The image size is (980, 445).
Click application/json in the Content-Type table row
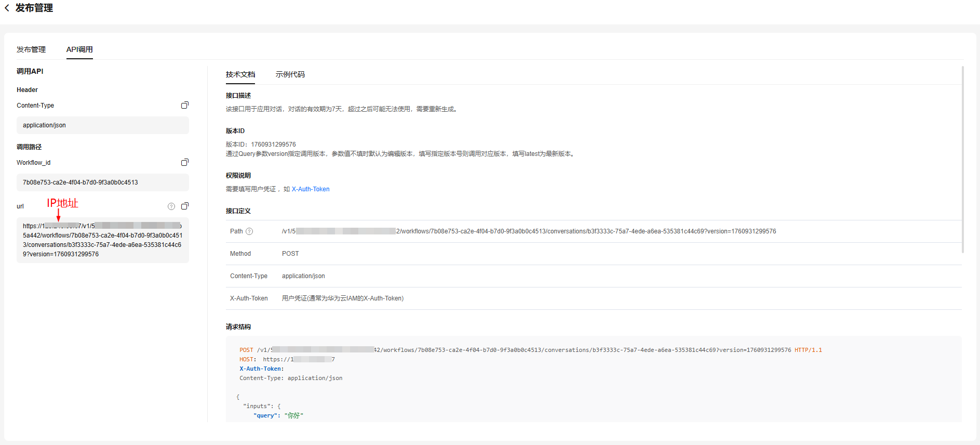[303, 276]
